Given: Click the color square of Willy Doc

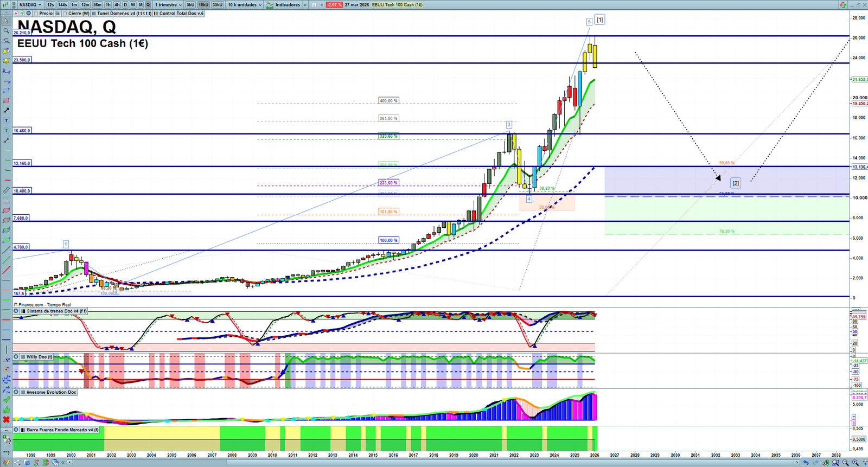Looking at the screenshot, I should click(x=23, y=357).
